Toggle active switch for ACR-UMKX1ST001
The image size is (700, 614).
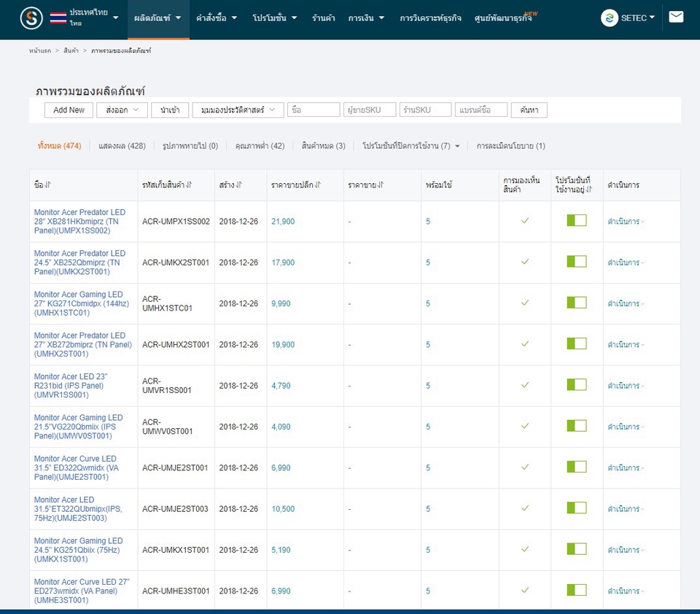pyautogui.click(x=577, y=549)
